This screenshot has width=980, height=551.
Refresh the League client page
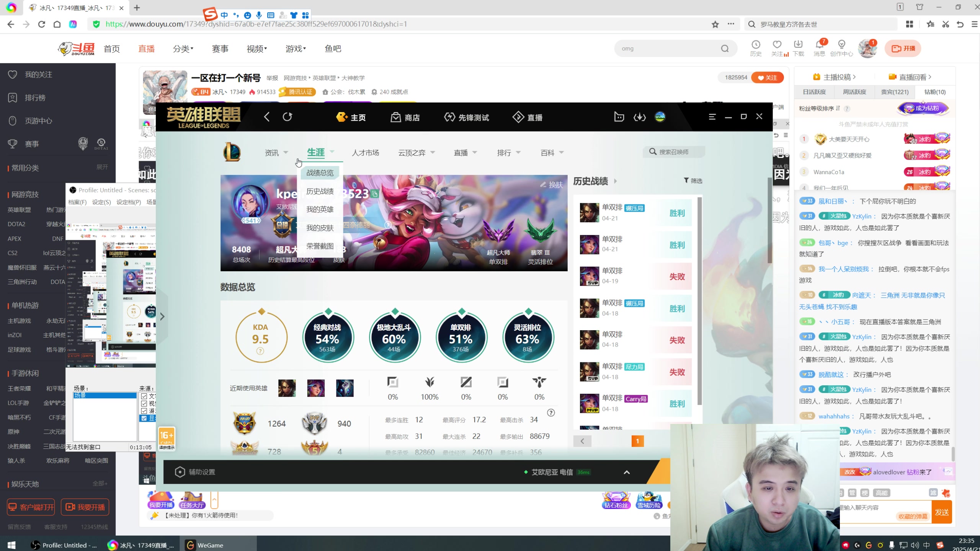(287, 117)
